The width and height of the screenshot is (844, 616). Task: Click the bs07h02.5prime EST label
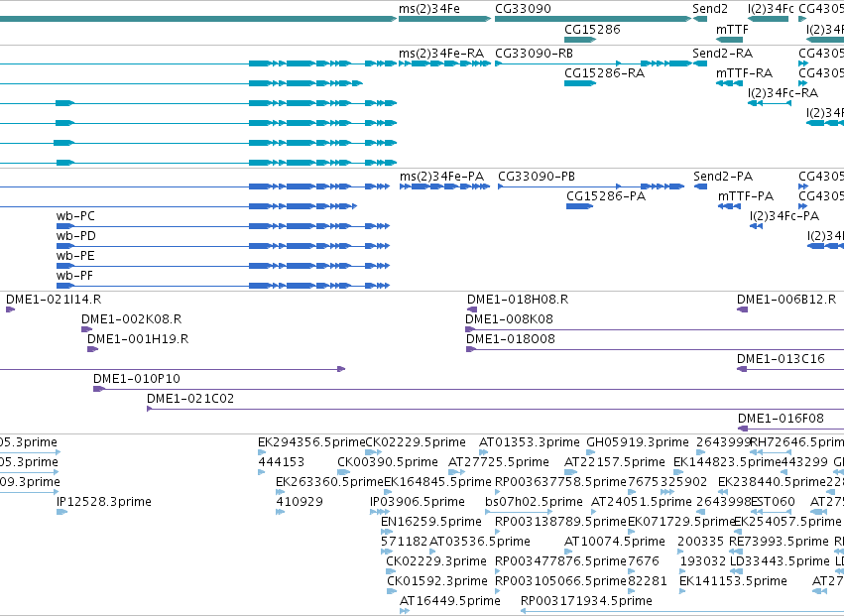[x=534, y=502]
